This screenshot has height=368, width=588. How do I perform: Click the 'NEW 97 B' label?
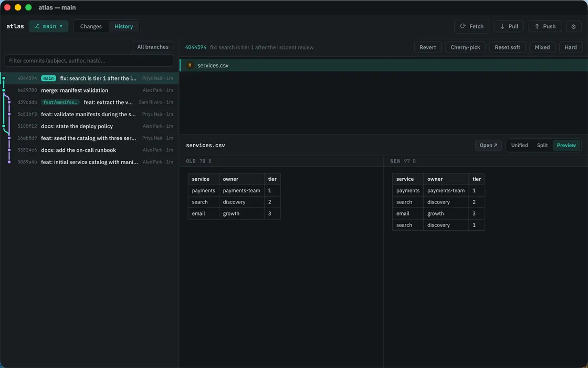[x=403, y=161]
